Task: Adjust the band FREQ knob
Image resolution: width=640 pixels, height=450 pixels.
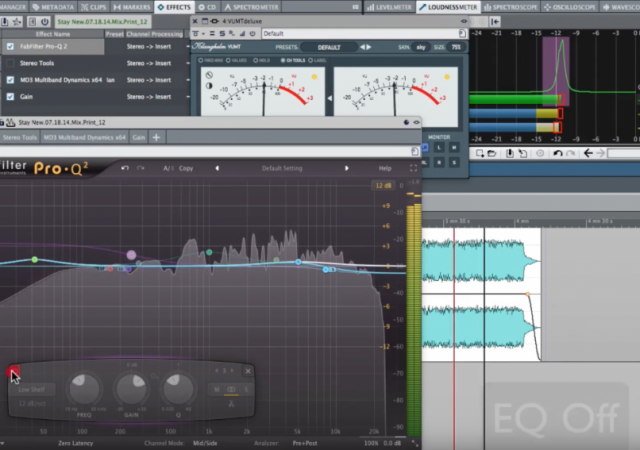Action: point(84,388)
